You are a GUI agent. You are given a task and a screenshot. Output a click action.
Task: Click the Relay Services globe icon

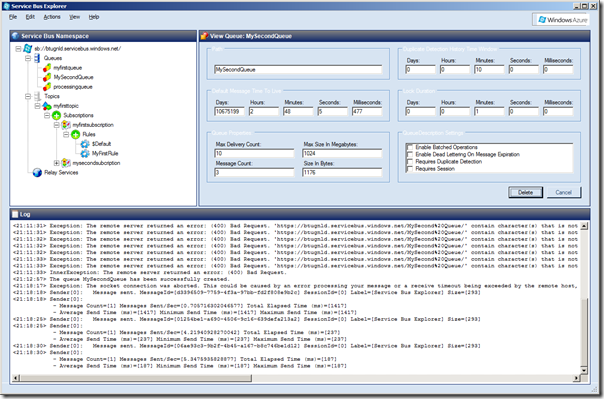click(37, 173)
